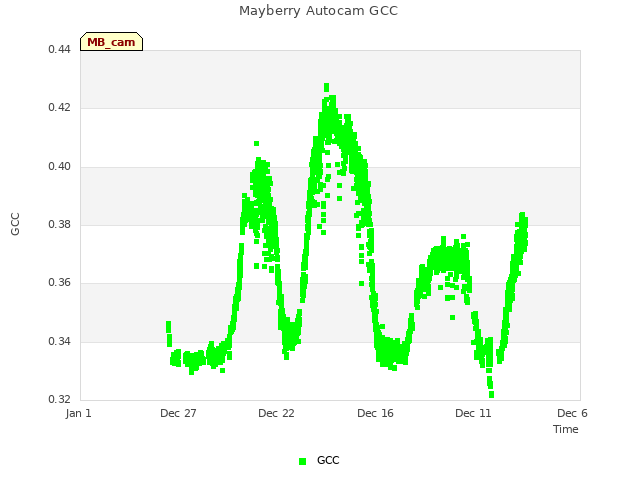Click the lowest GCC data point near 0.32
Screen dimensions: 640x480
tap(491, 394)
